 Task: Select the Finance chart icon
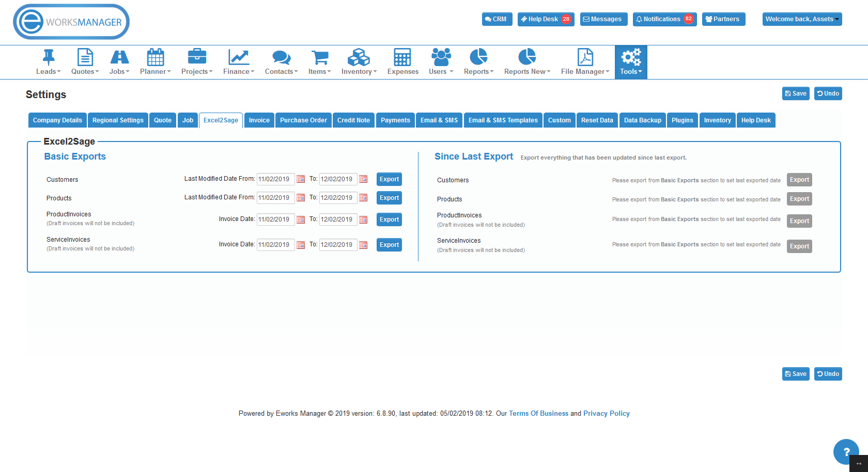tap(237, 56)
